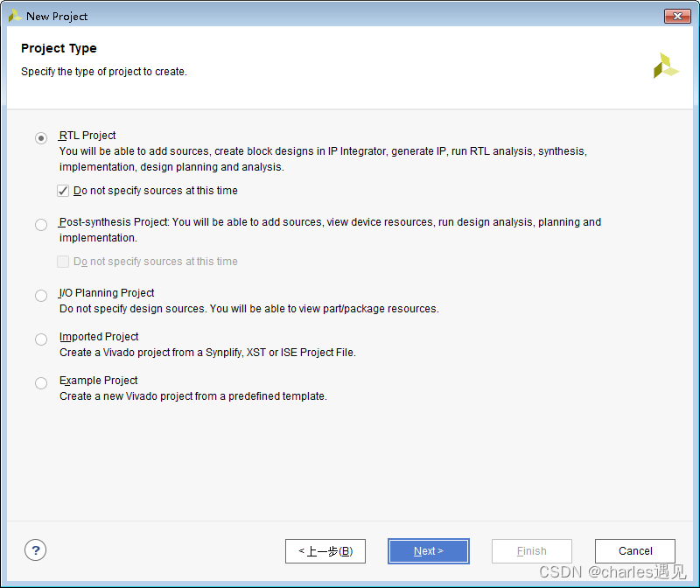Screen dimensions: 700x588
Task: Select the Post-synthesis Project radio button
Action: pos(41,225)
